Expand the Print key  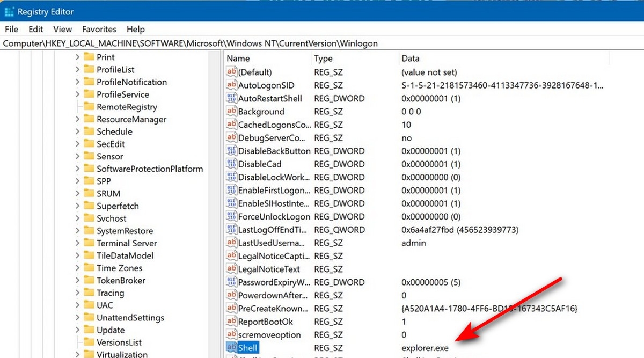coord(77,57)
